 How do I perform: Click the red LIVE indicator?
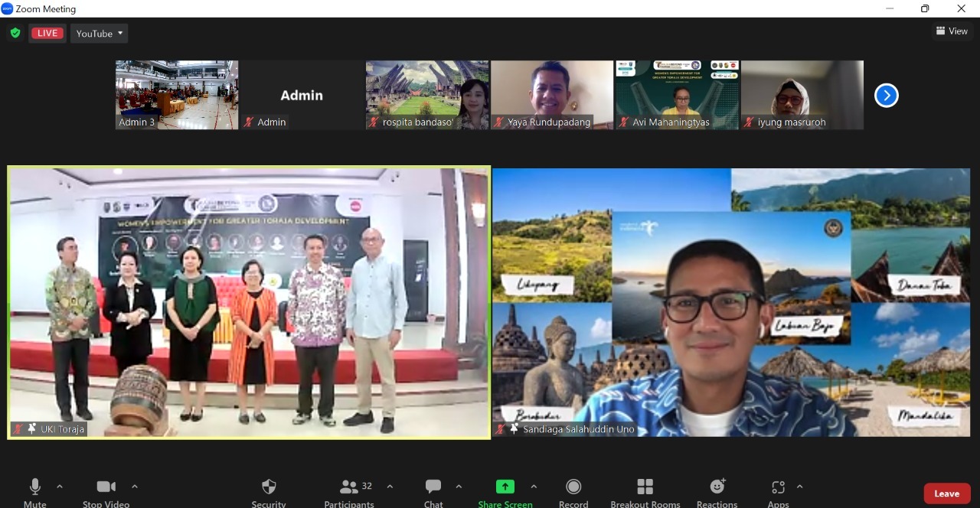click(x=47, y=34)
